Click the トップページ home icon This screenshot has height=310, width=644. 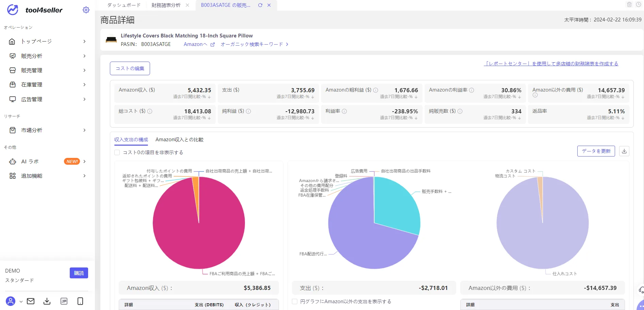pyautogui.click(x=12, y=42)
